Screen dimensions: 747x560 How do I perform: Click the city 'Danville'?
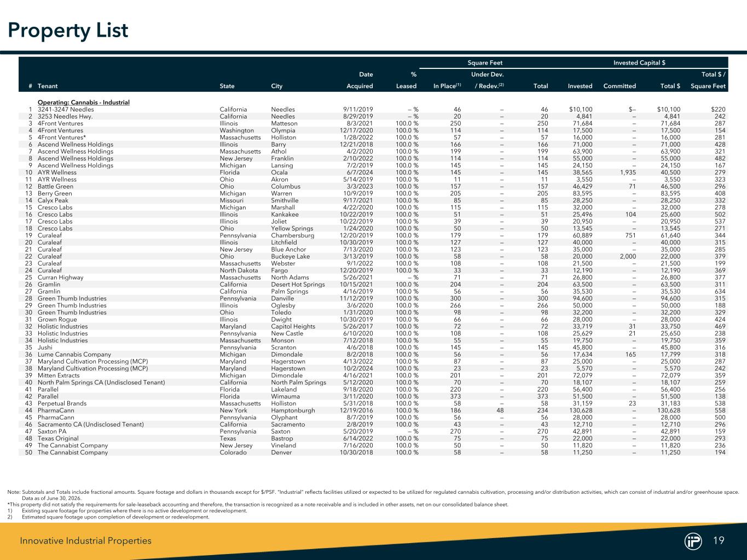pyautogui.click(x=283, y=299)
